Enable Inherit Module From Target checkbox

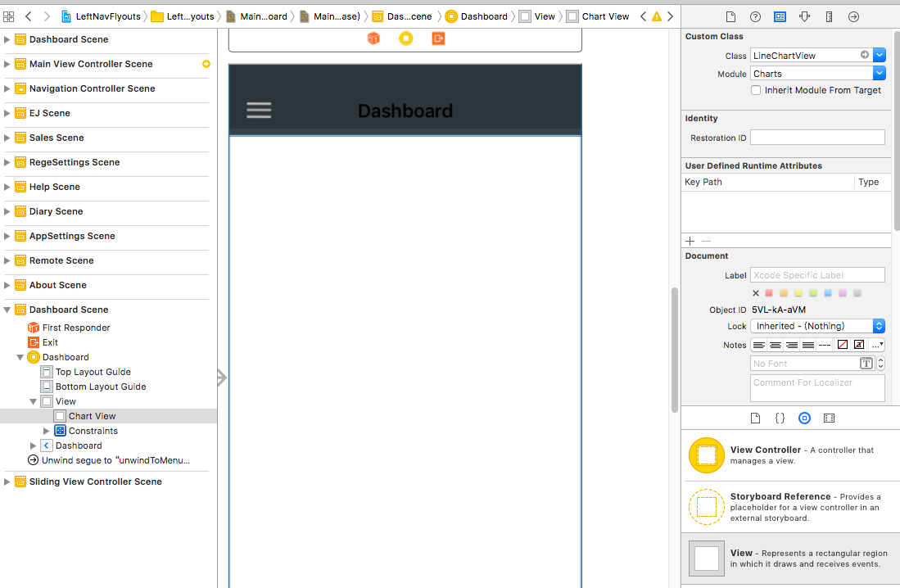pyautogui.click(x=756, y=90)
